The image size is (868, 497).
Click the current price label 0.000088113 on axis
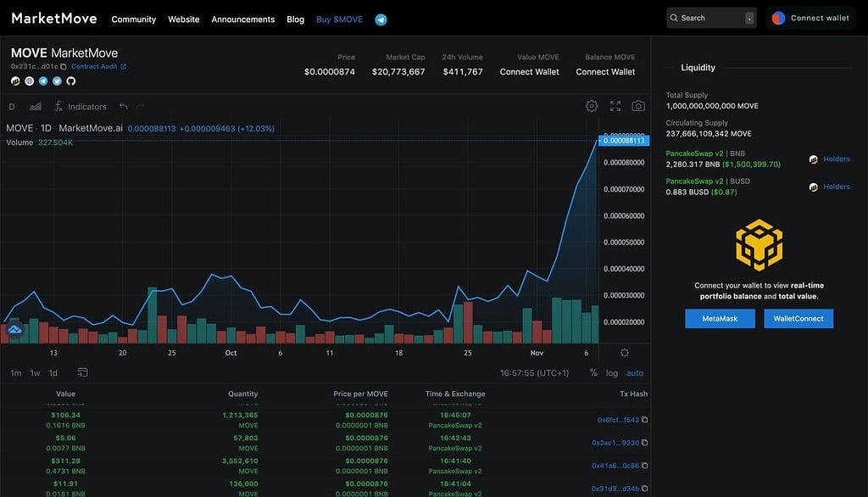pos(624,141)
